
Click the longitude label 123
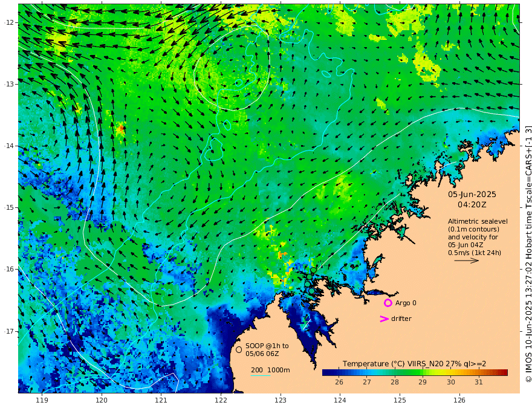pos(281,401)
